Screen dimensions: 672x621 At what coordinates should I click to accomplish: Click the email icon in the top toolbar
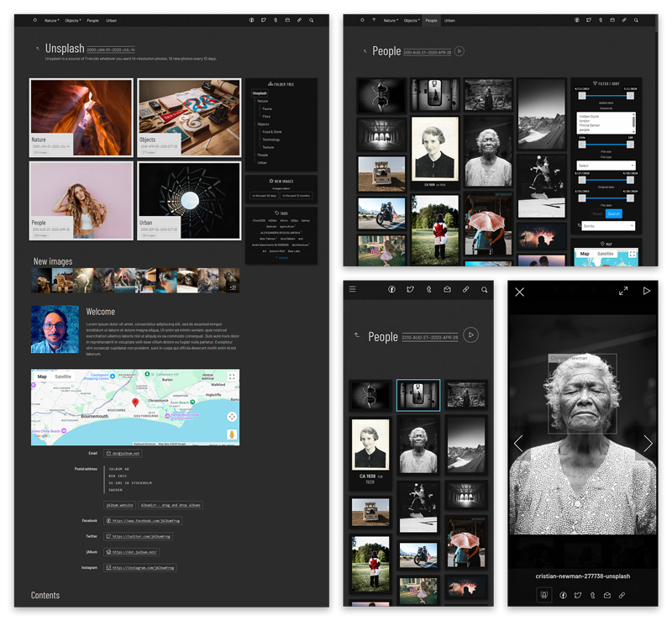pyautogui.click(x=287, y=20)
